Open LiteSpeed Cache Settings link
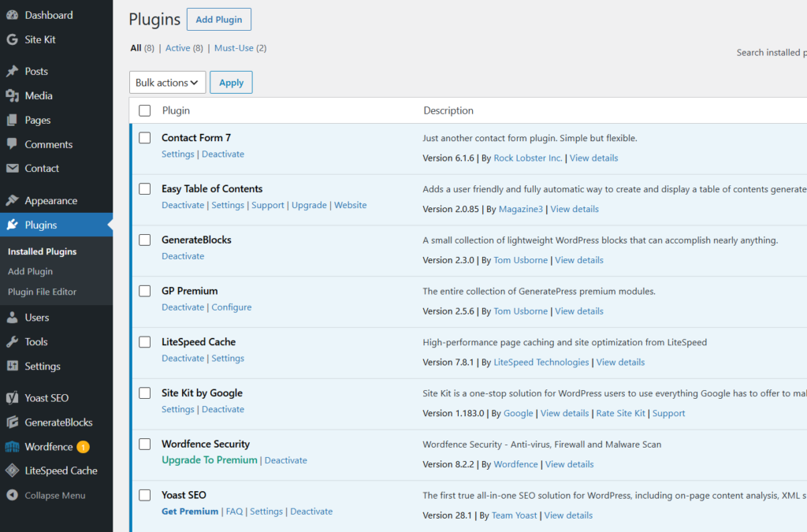807x532 pixels. (x=228, y=358)
